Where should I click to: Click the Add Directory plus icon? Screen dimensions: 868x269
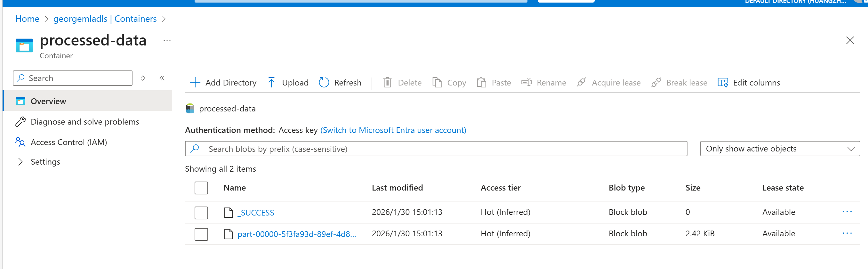pyautogui.click(x=195, y=83)
